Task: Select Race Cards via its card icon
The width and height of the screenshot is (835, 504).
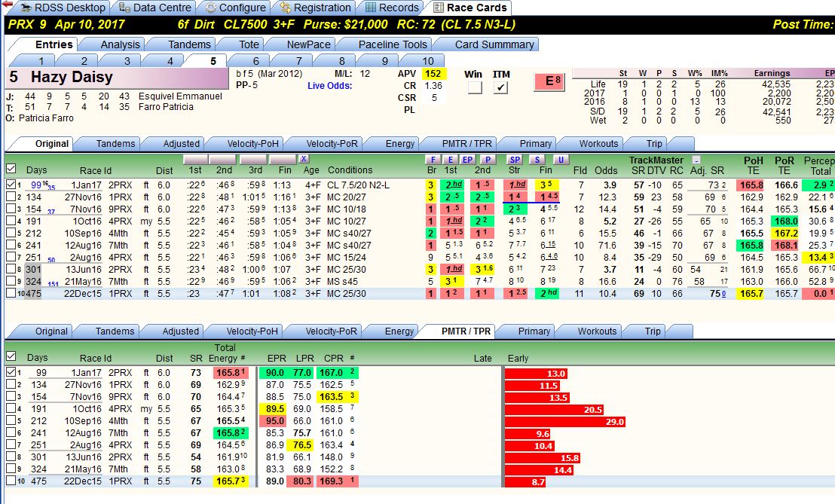Action: [x=438, y=8]
